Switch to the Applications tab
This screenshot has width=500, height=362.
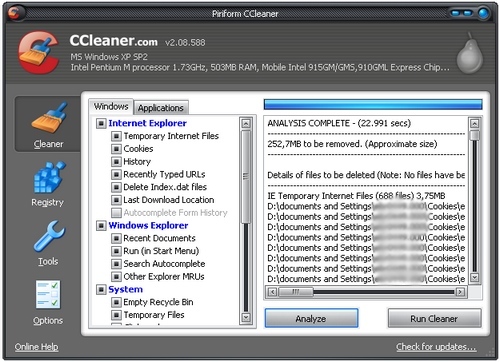161,108
